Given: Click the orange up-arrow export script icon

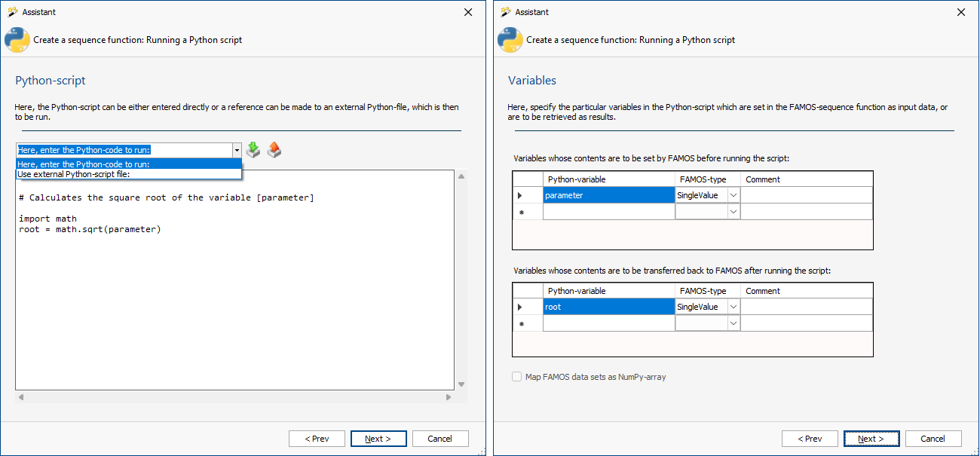Looking at the screenshot, I should pos(274,150).
